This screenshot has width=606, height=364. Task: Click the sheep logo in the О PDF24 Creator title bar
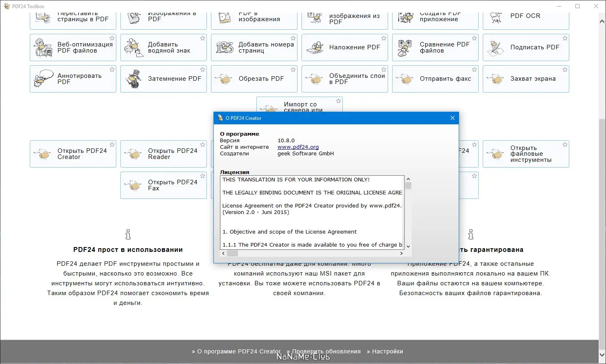(x=220, y=118)
